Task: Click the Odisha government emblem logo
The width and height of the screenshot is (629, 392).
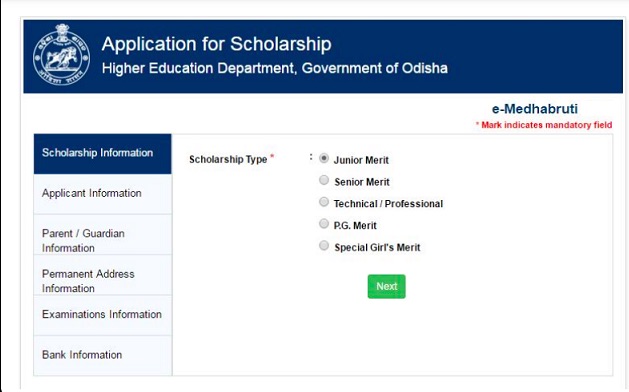Action: [x=61, y=55]
